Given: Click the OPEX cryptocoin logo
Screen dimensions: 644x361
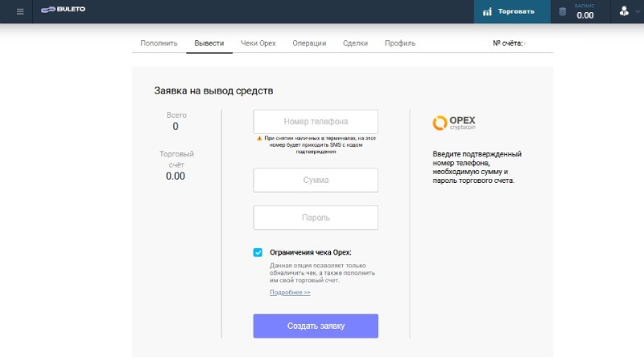Looking at the screenshot, I should (x=454, y=122).
